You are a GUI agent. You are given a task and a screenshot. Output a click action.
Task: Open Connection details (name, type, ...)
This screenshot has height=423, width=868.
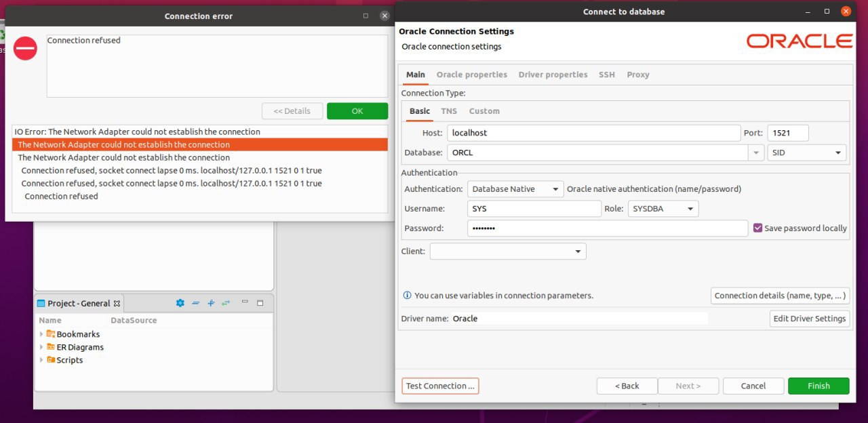tap(780, 296)
